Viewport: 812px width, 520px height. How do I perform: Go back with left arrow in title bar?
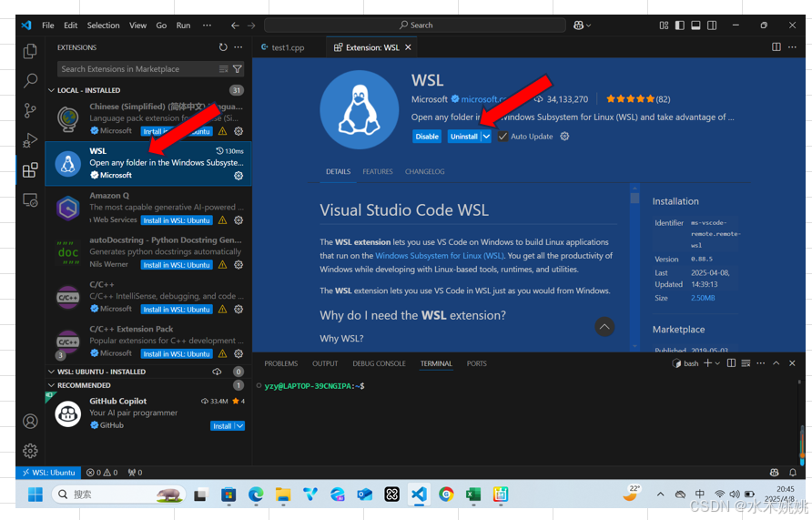(235, 25)
